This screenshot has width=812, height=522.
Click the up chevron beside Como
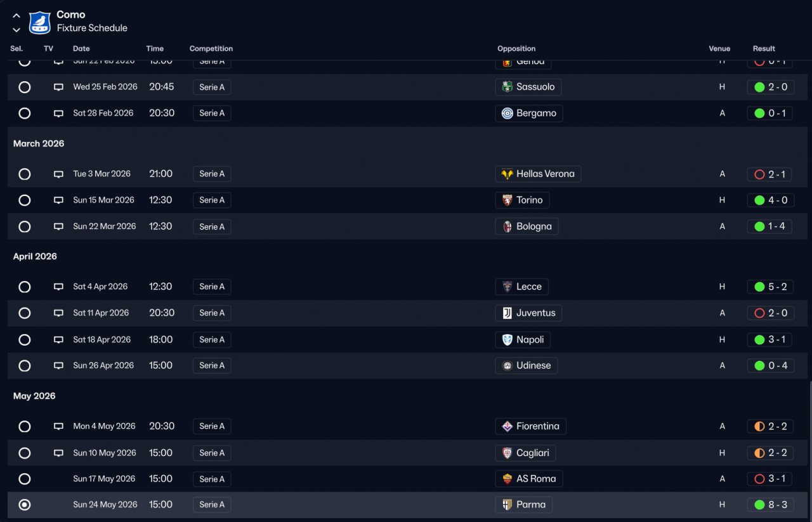click(16, 16)
